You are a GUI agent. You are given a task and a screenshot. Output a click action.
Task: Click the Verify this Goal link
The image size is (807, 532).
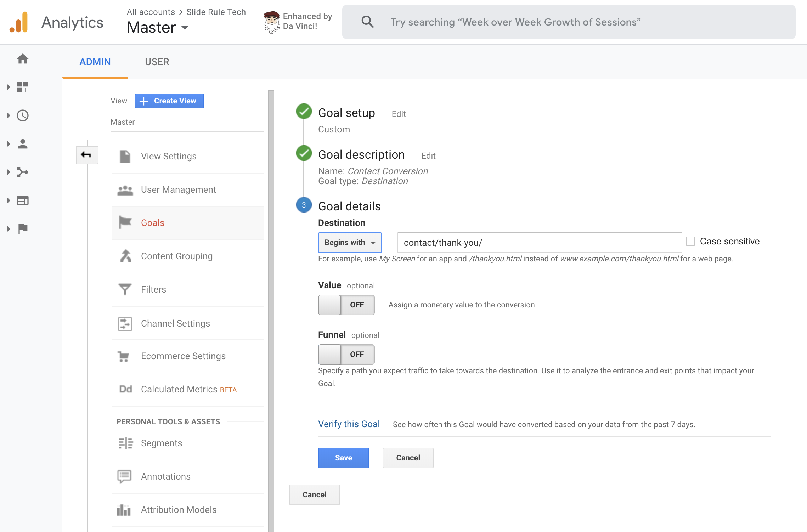click(x=349, y=424)
